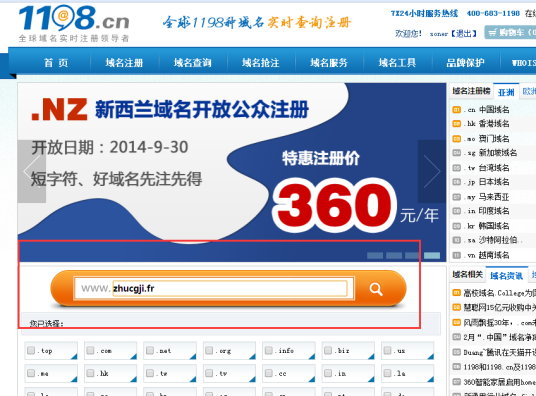The image size is (536, 396).
Task: Check the .com domain checkbox
Action: pyautogui.click(x=90, y=351)
